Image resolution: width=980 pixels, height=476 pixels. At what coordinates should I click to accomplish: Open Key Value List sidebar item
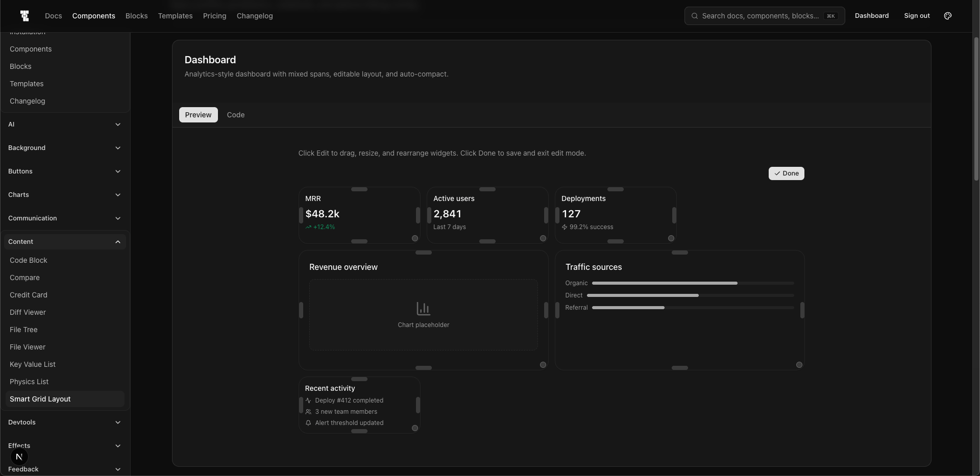pos(65,364)
